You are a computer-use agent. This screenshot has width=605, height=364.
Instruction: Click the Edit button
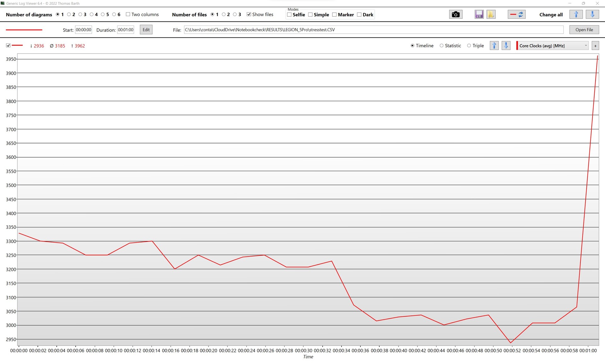tap(146, 30)
